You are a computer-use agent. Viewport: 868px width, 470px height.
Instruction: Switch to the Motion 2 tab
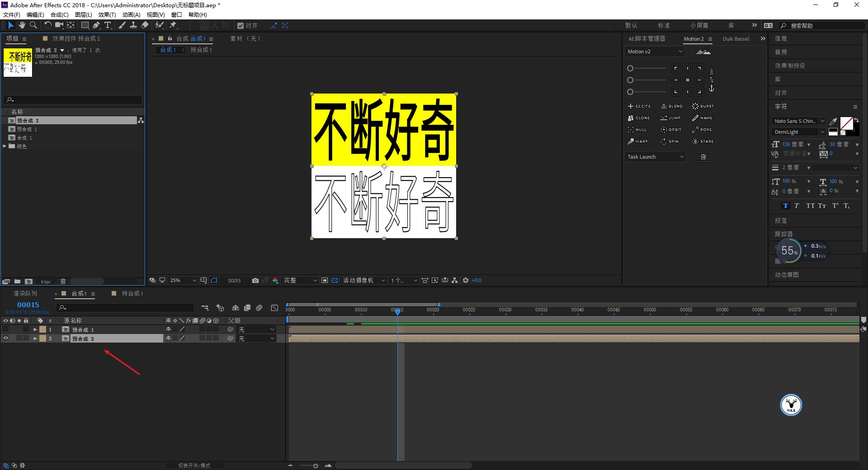(695, 39)
